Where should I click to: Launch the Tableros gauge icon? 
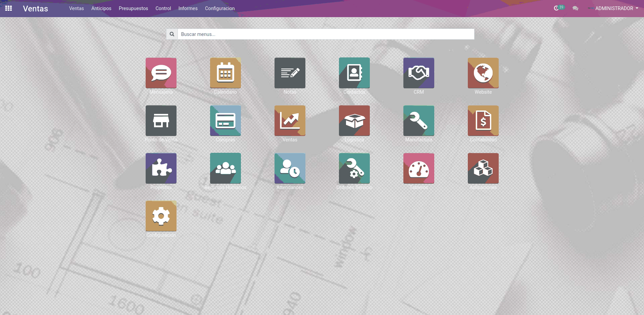(x=419, y=168)
